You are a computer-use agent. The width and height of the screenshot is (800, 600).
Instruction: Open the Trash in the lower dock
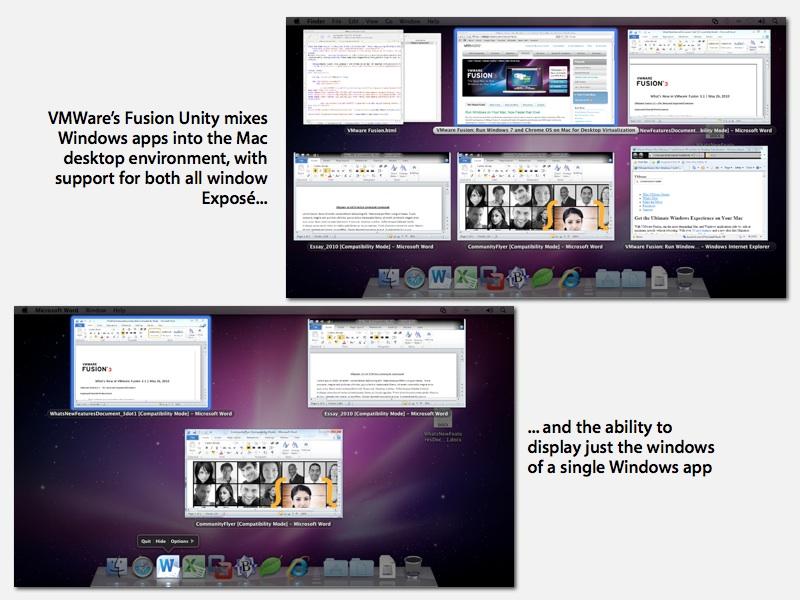(x=413, y=567)
